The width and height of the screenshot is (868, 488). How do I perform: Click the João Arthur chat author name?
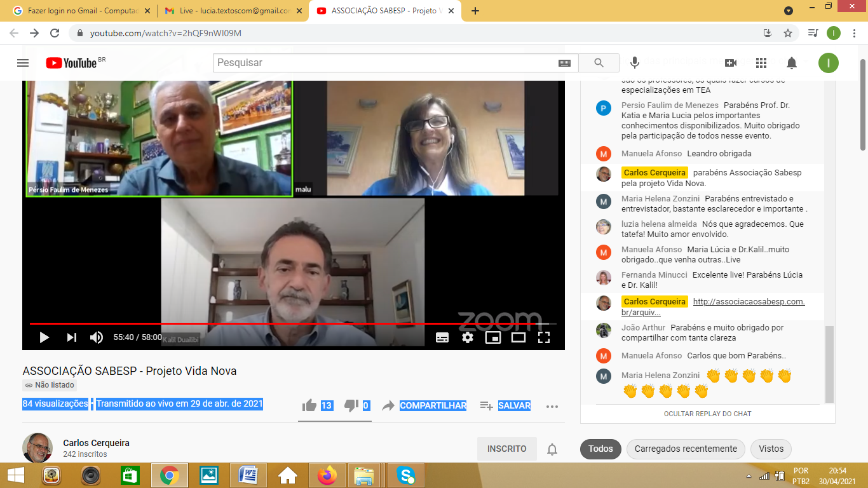(x=643, y=328)
